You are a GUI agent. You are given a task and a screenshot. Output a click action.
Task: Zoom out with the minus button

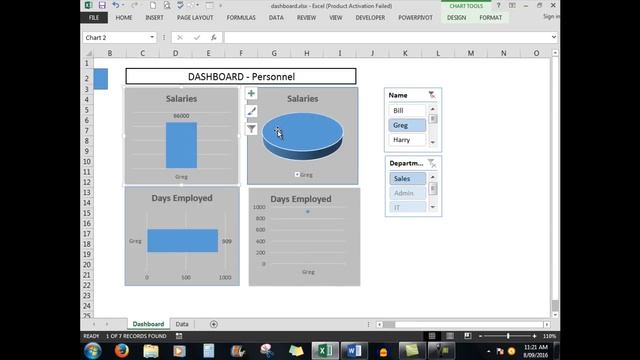coord(480,336)
